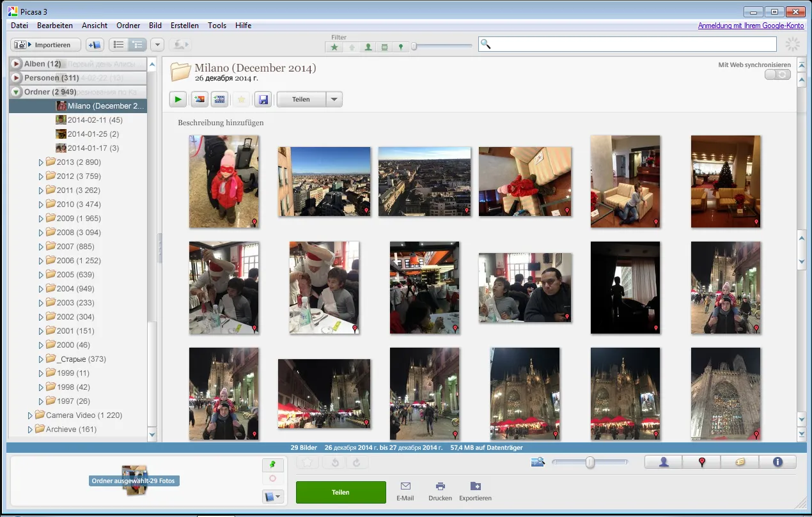Open the Ansicht menu

[x=95, y=26]
